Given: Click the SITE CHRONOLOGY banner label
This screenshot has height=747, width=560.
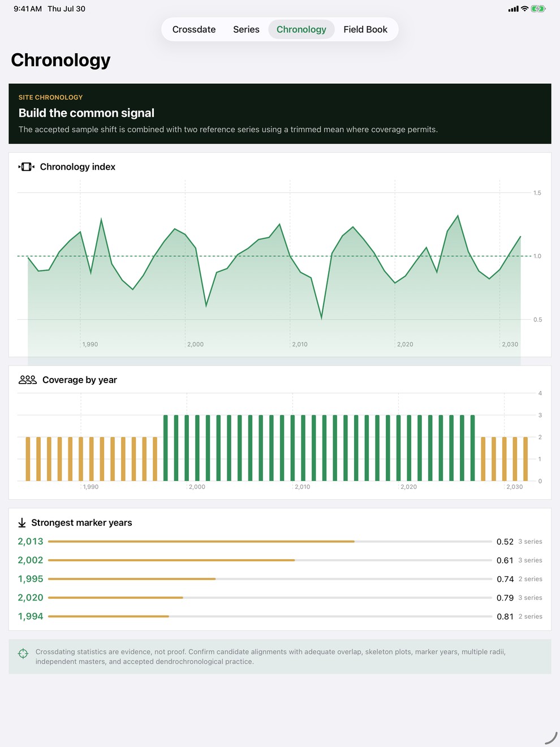Looking at the screenshot, I should click(x=50, y=97).
